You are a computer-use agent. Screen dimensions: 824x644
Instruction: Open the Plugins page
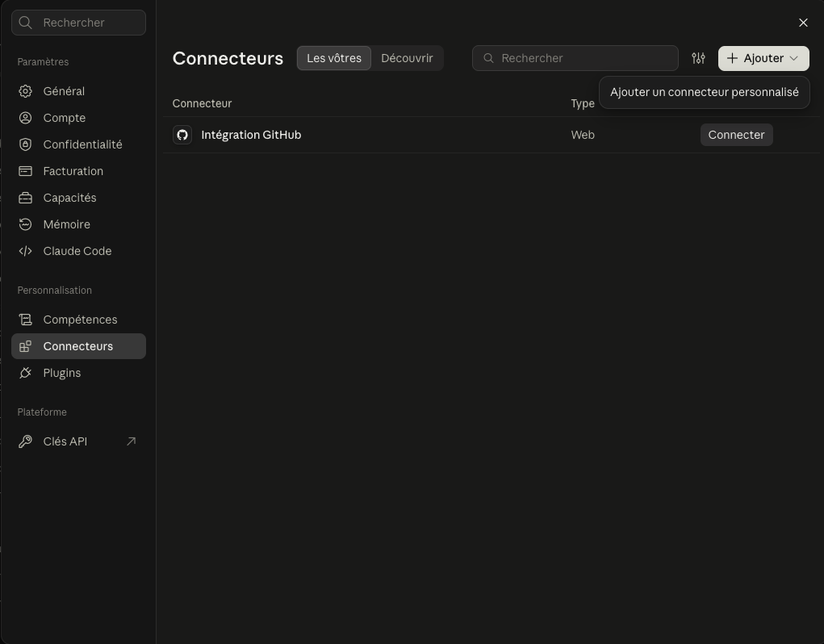[x=78, y=373]
